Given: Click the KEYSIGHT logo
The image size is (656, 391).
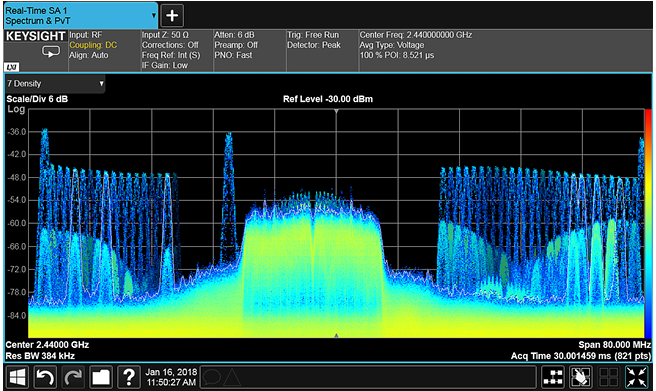Looking at the screenshot, I should pyautogui.click(x=35, y=36).
